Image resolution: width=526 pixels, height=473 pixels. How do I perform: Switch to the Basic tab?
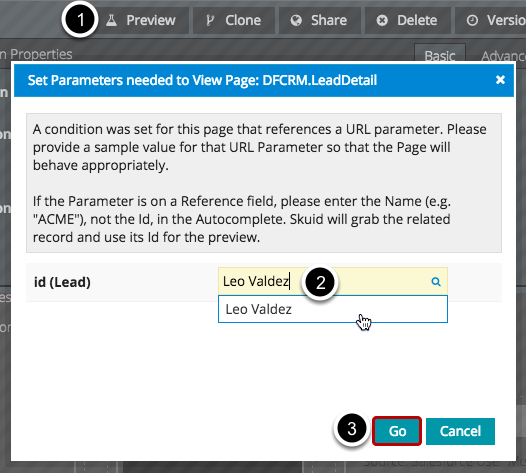click(x=440, y=55)
